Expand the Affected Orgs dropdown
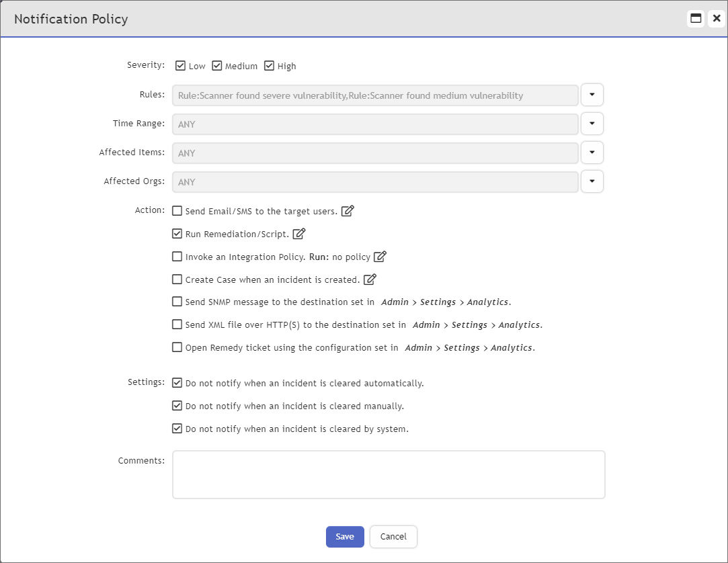The width and height of the screenshot is (728, 563). (592, 181)
